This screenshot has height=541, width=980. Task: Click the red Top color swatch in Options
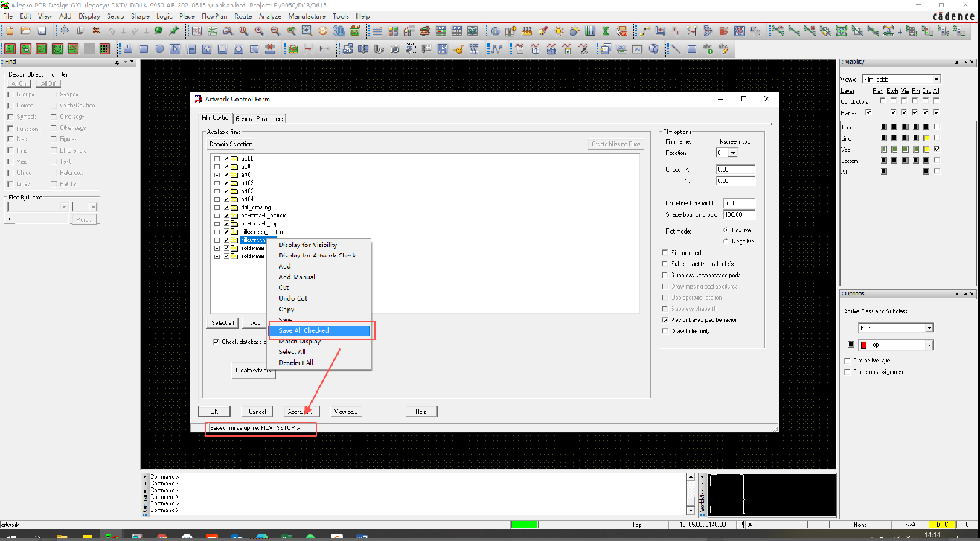(863, 345)
